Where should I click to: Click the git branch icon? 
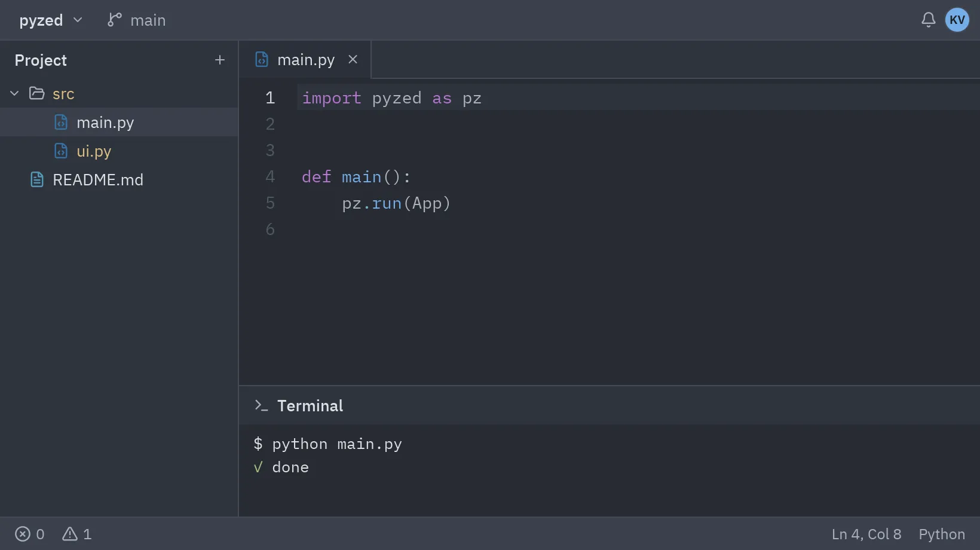114,20
